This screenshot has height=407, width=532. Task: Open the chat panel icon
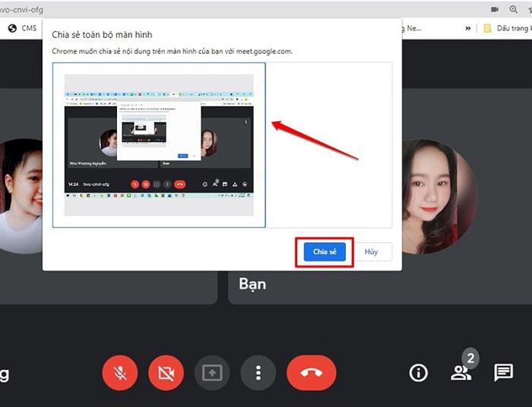(503, 373)
